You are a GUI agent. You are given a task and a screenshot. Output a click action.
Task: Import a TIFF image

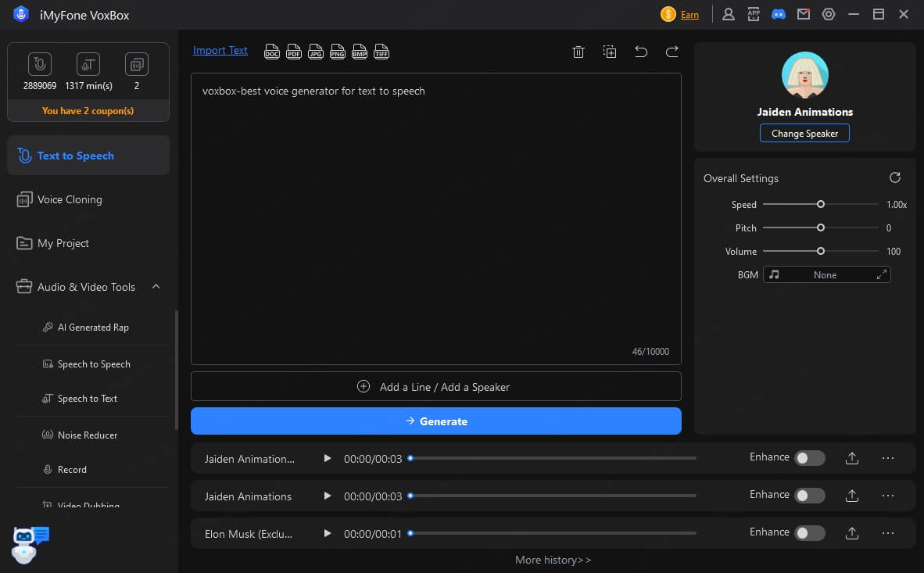(x=381, y=52)
